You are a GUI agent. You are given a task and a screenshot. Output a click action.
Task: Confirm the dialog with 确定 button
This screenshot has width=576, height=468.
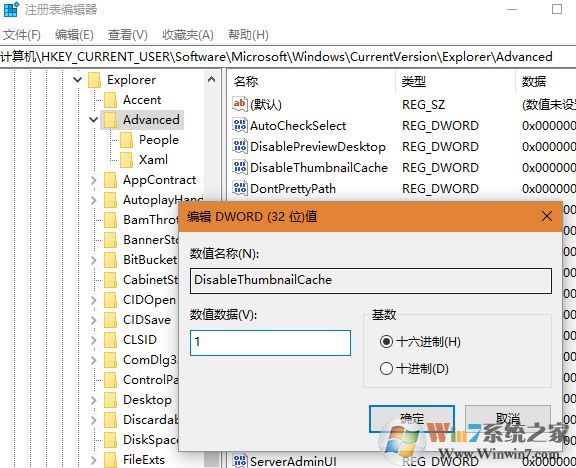click(x=412, y=418)
